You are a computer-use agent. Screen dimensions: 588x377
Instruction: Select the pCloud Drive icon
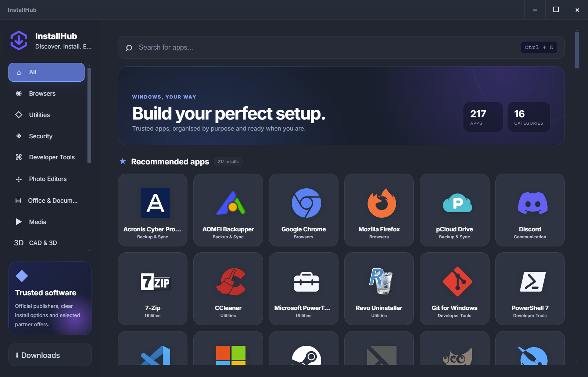[x=457, y=203]
